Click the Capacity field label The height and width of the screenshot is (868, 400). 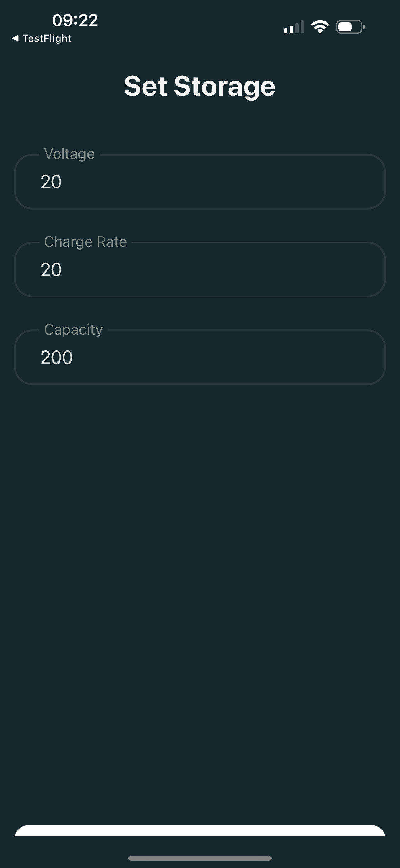click(73, 330)
